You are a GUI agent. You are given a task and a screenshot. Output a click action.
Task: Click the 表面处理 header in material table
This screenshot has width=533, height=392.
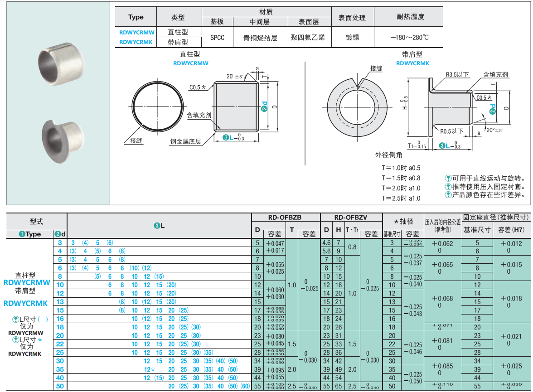[352, 18]
